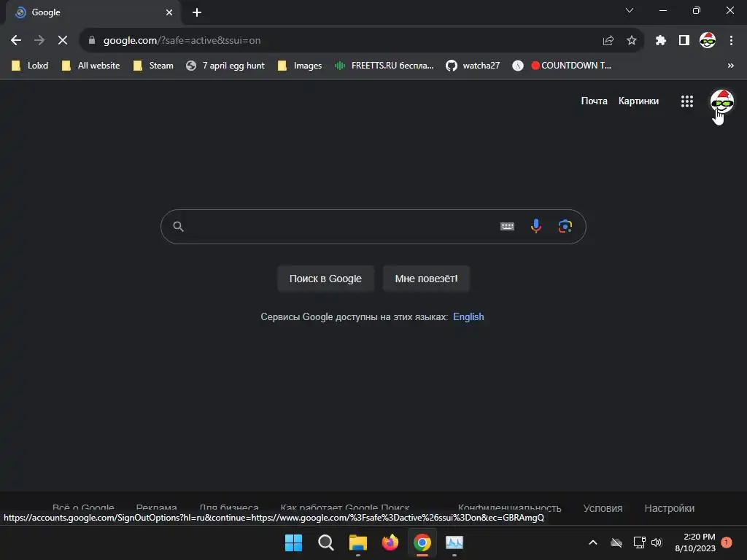Screen dimensions: 747x560
Task: Open network settings from the tray
Action: tap(639, 542)
